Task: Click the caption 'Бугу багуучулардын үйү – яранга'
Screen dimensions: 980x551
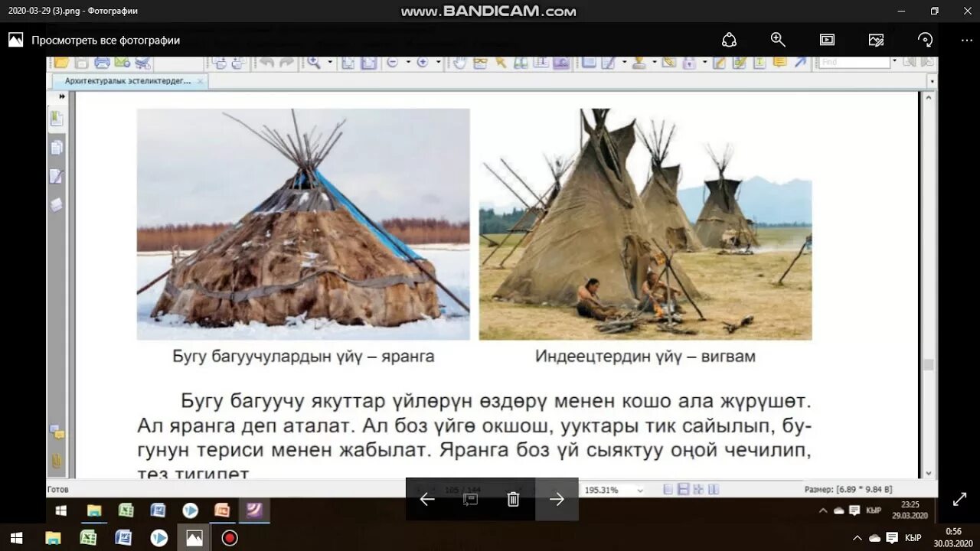Action: 303,357
